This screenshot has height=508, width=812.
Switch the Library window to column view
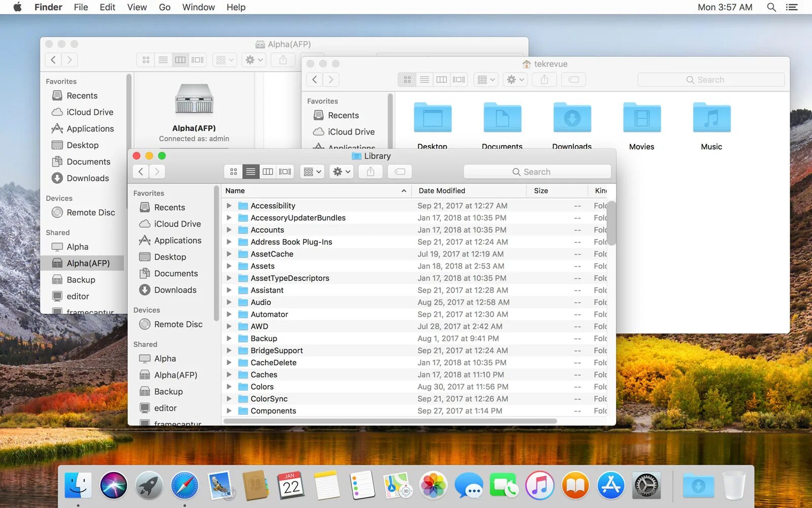click(267, 171)
